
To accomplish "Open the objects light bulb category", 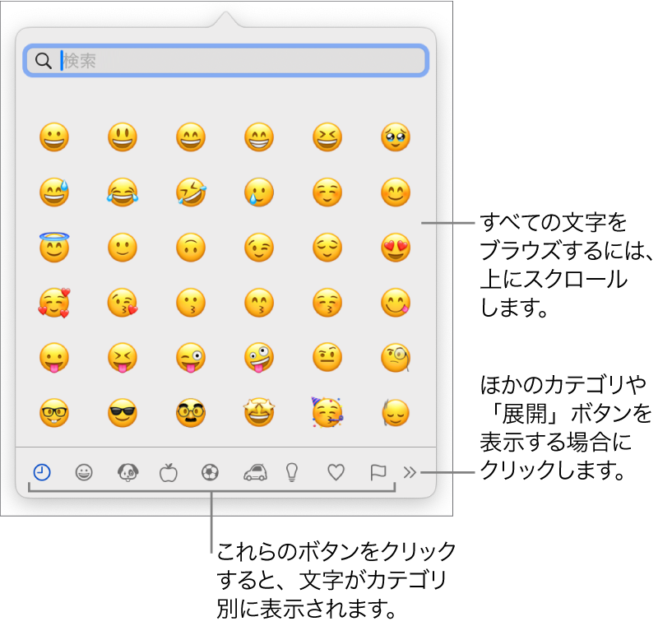I will tap(292, 473).
